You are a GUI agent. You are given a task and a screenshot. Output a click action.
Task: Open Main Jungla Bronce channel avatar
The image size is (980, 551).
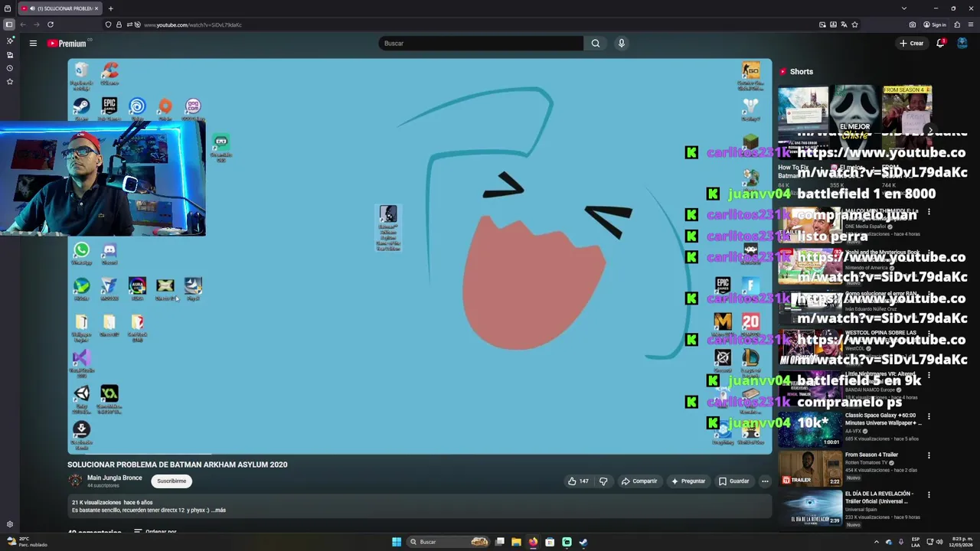pyautogui.click(x=75, y=481)
